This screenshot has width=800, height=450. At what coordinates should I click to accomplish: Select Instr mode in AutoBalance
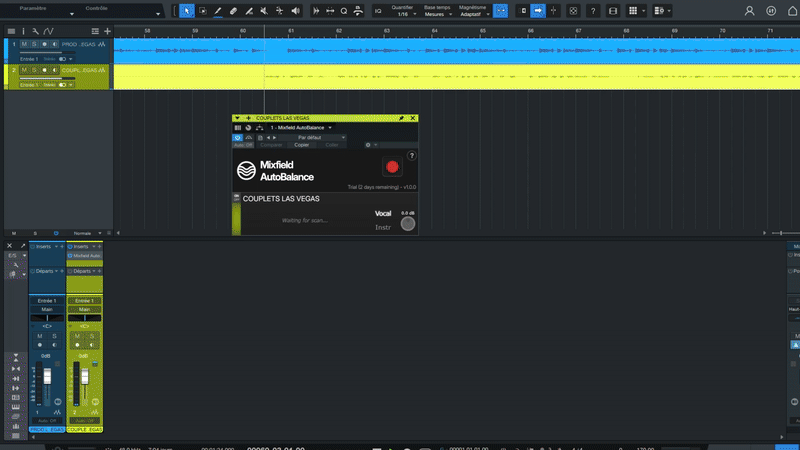point(383,227)
